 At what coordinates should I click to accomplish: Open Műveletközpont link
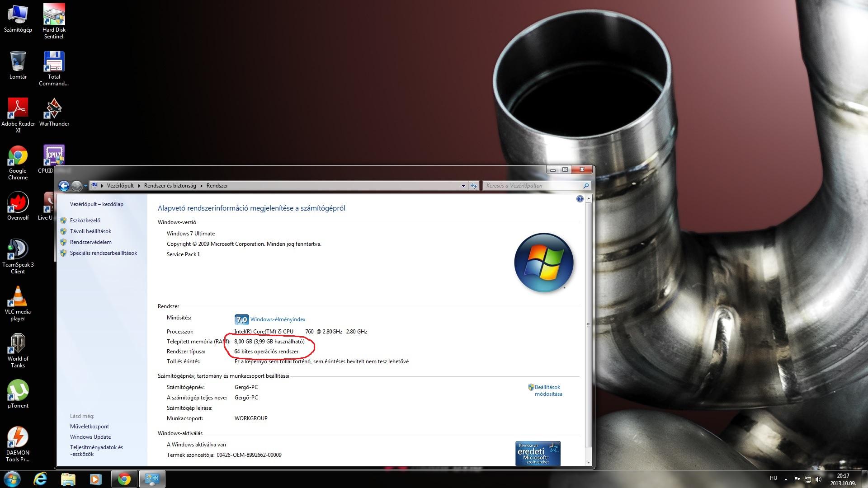point(90,427)
